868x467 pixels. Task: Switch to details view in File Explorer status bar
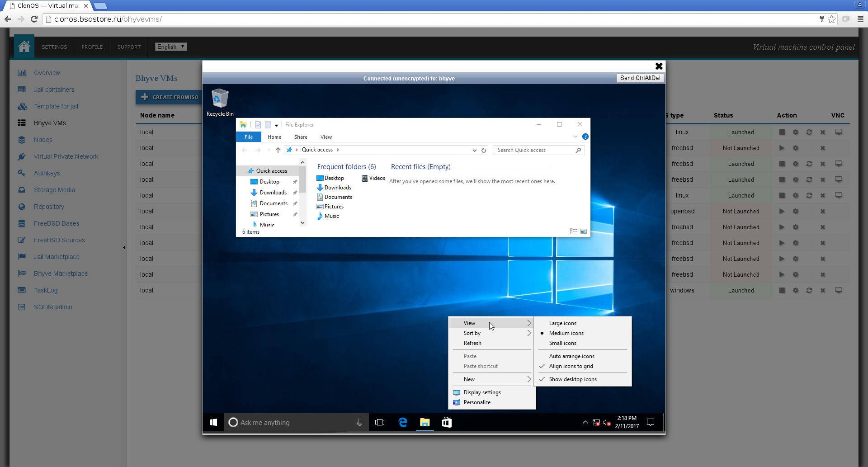[574, 231]
